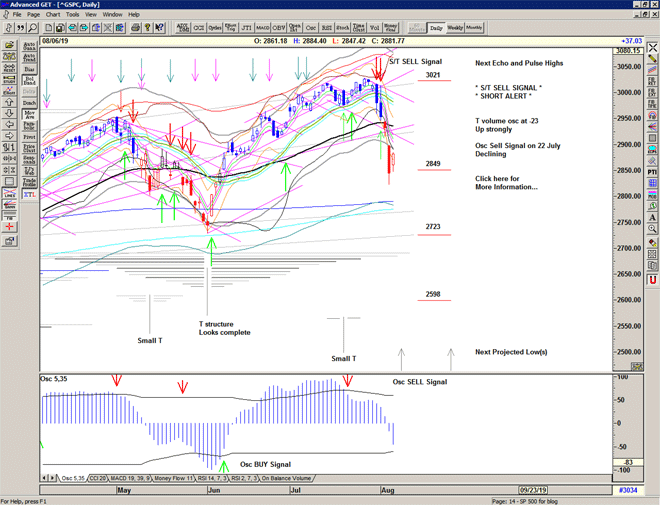Viewport: 660px width, 505px height.
Task: Switch to the CCI 20 tab
Action: coord(98,478)
